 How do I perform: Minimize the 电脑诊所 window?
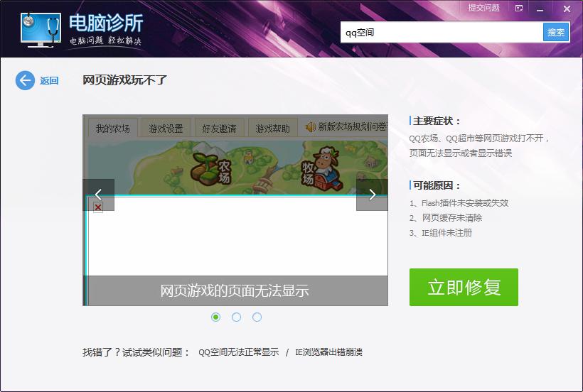point(540,9)
